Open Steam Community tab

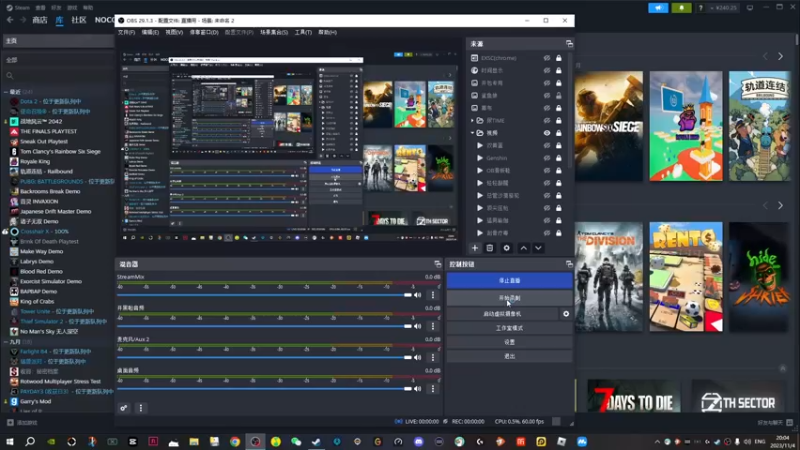tap(79, 20)
